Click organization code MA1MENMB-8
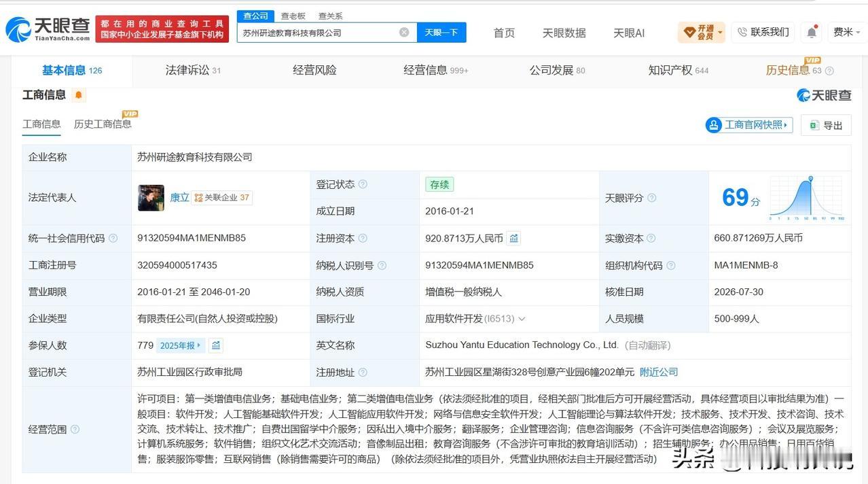Screen dimensions: 868x484 pos(746,265)
